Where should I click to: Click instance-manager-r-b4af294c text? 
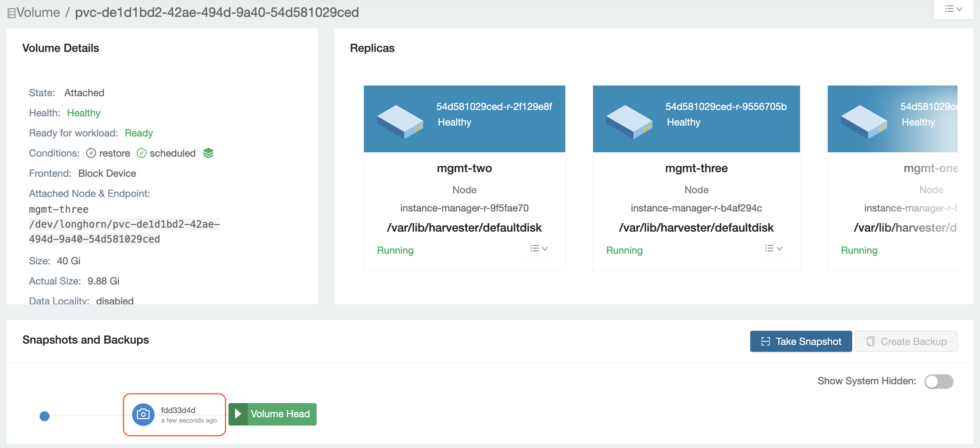696,208
